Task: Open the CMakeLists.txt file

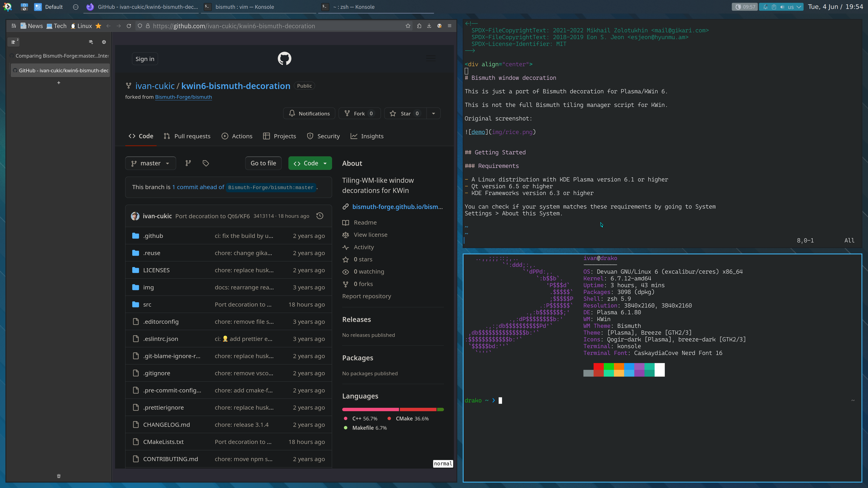Action: click(163, 442)
